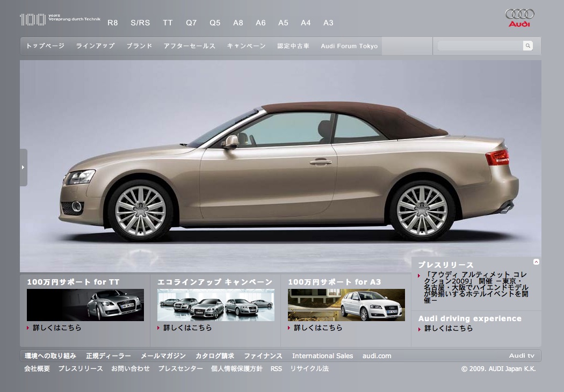
Task: Open 環境への取り組み in the footer bar
Action: (50, 356)
